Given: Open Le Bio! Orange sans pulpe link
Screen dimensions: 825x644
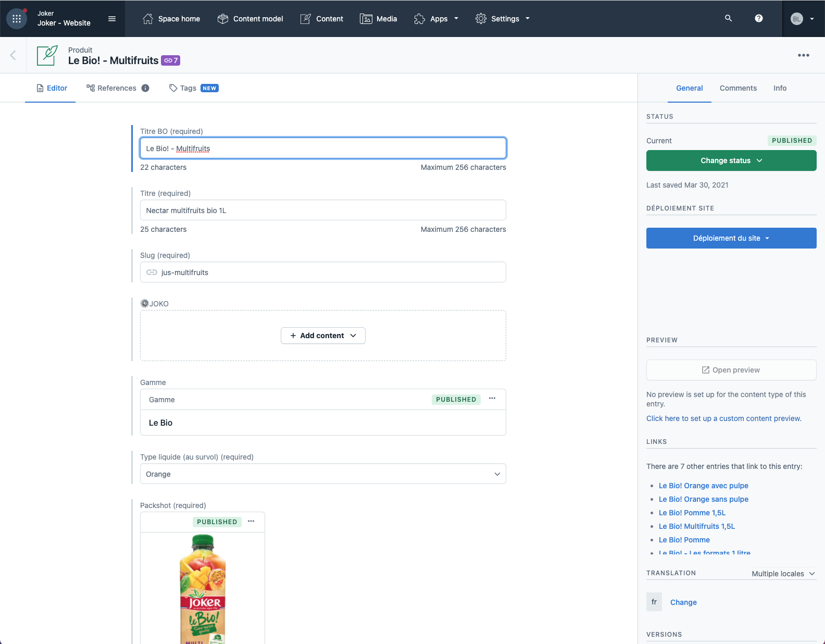Looking at the screenshot, I should point(704,499).
